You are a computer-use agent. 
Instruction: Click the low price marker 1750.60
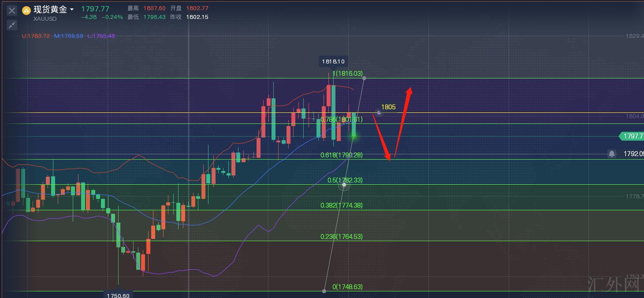pyautogui.click(x=118, y=295)
